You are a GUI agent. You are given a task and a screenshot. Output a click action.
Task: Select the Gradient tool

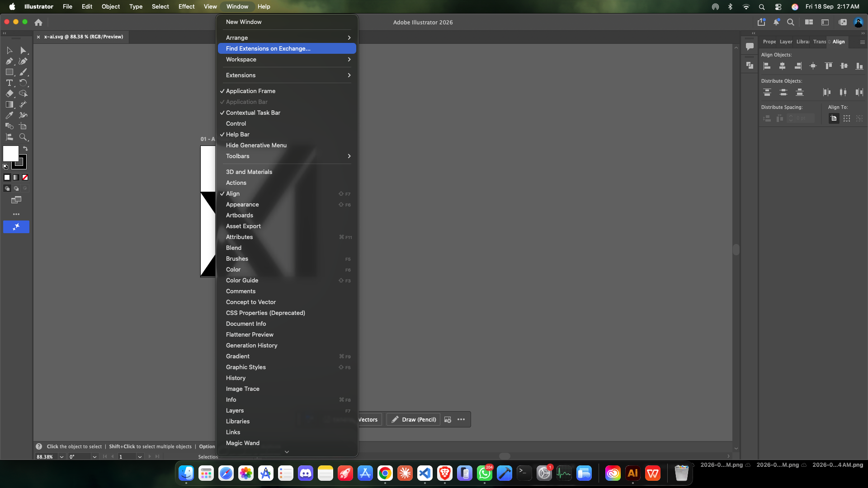(x=9, y=104)
